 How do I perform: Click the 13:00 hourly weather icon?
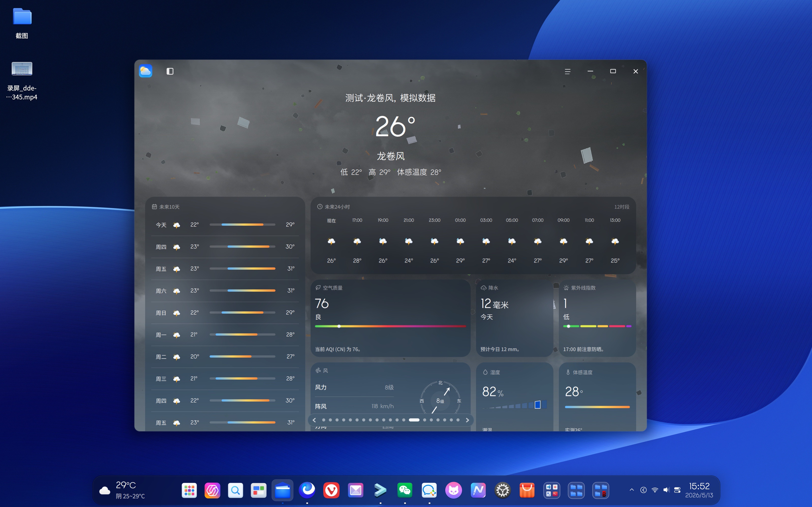click(615, 241)
